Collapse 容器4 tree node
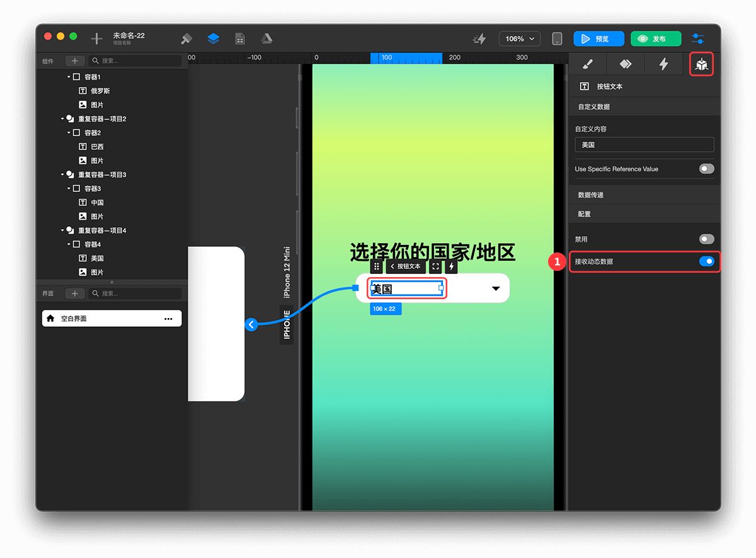 [69, 244]
